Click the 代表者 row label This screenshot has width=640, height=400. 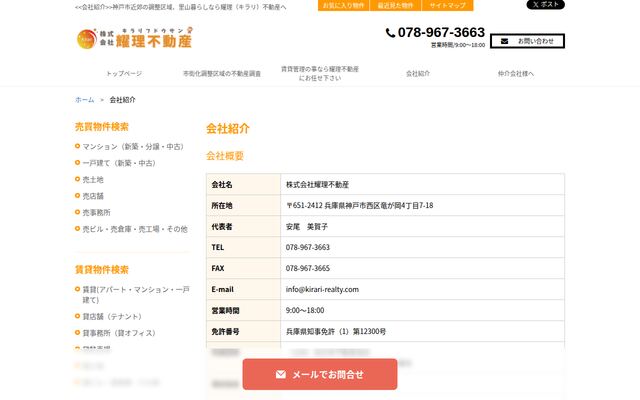point(222,227)
